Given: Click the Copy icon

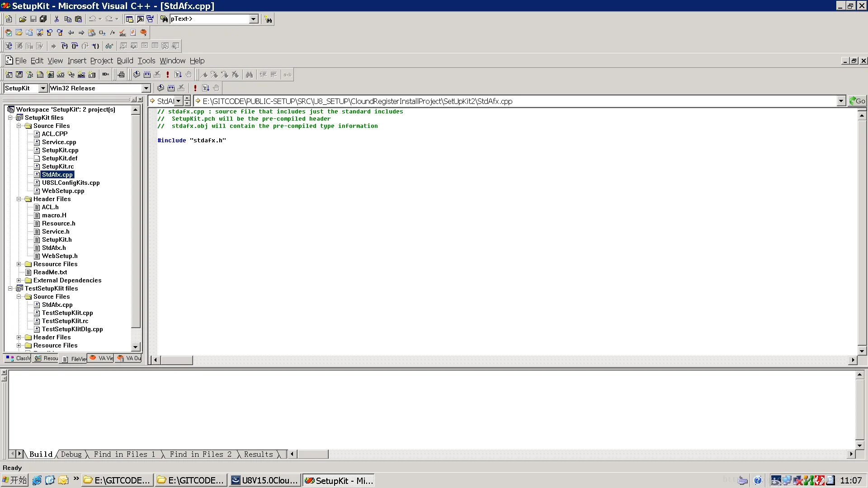Looking at the screenshot, I should (x=68, y=19).
